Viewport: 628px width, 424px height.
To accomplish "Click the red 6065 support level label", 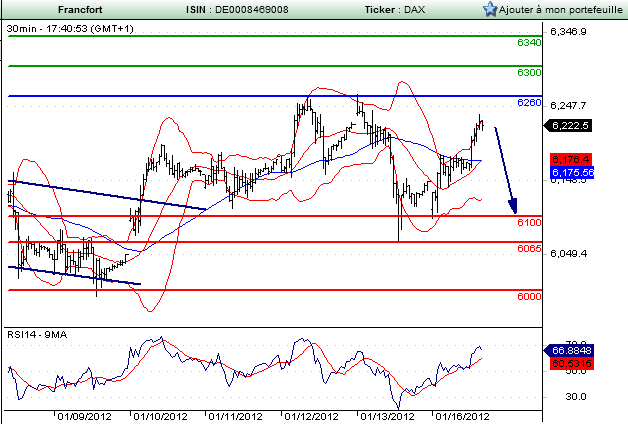I will pyautogui.click(x=529, y=249).
